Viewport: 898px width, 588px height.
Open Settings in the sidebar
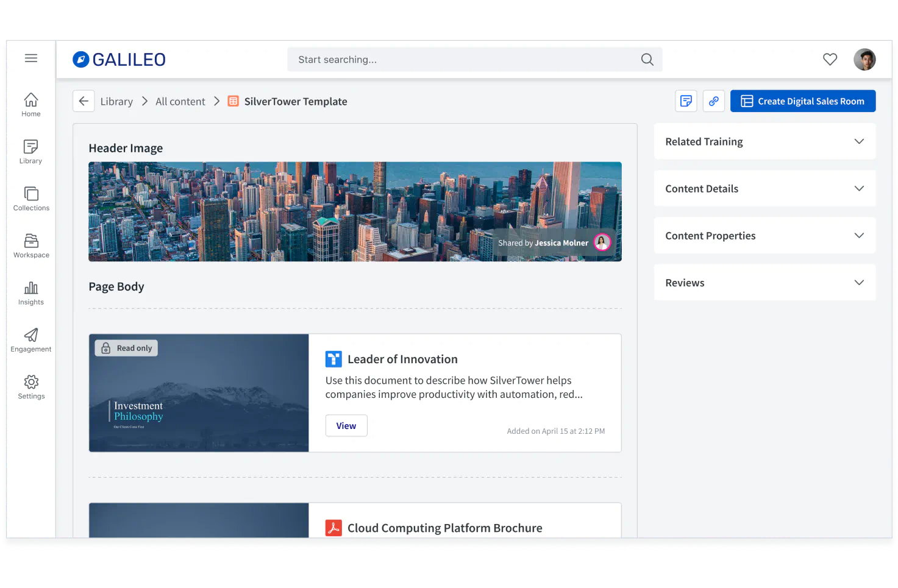click(x=31, y=386)
